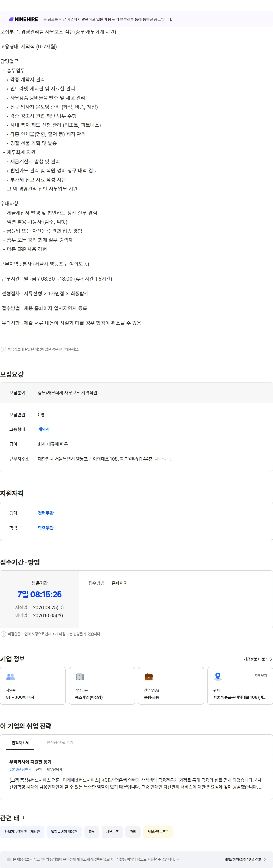Open 지도보기 in the 위치 card
This screenshot has height=868, width=273.
[260, 676]
